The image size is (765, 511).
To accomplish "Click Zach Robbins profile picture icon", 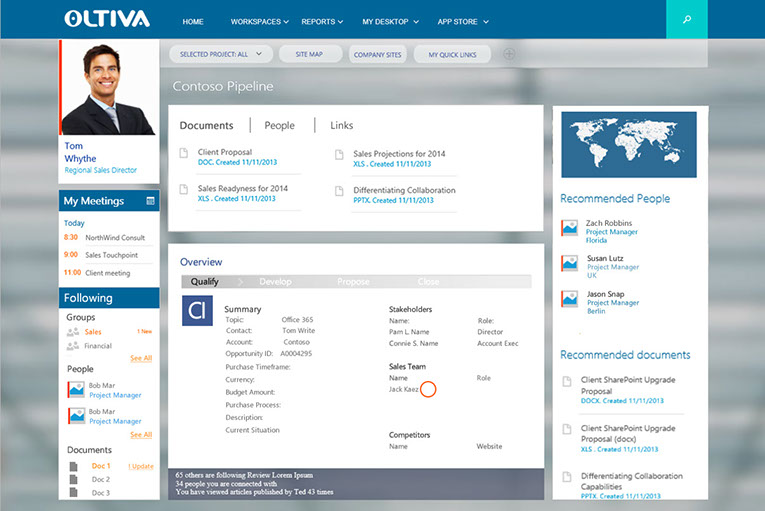I will click(x=569, y=228).
